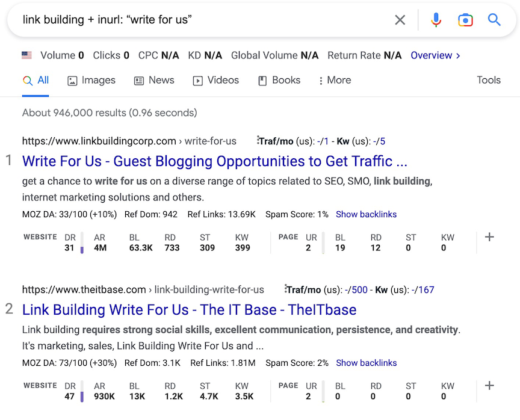Click 'Ref Dom: 3.1K' text
This screenshot has width=520, height=420.
[152, 363]
